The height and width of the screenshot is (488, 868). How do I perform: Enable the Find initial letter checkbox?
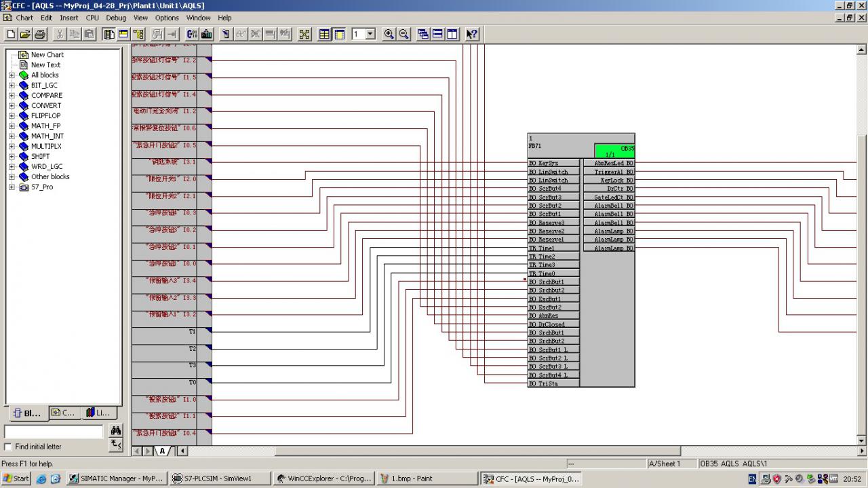click(8, 447)
